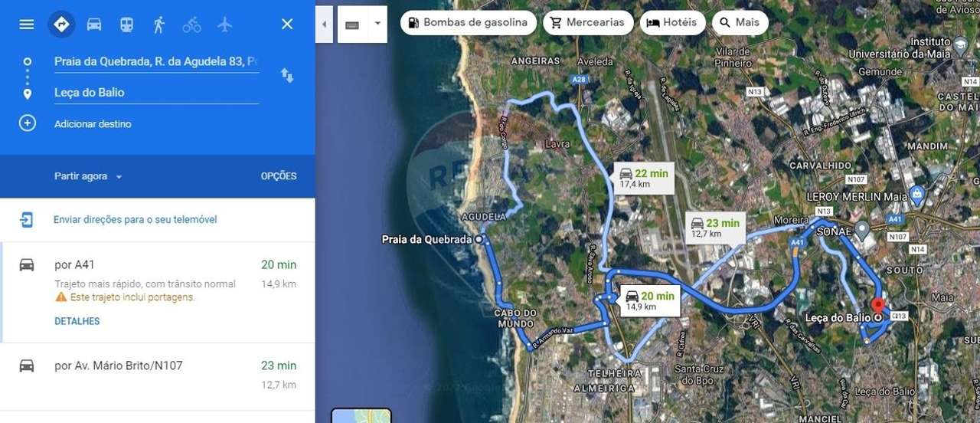Select walking travel mode
The width and height of the screenshot is (980, 423).
[159, 25]
